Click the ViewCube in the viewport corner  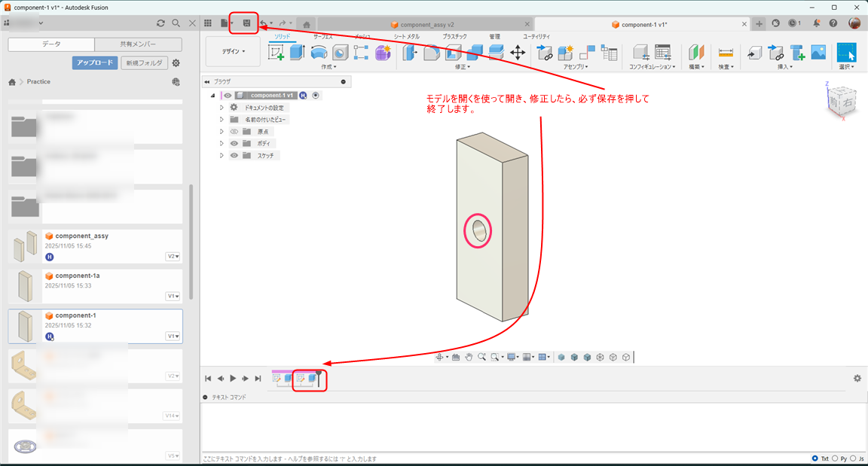842,101
